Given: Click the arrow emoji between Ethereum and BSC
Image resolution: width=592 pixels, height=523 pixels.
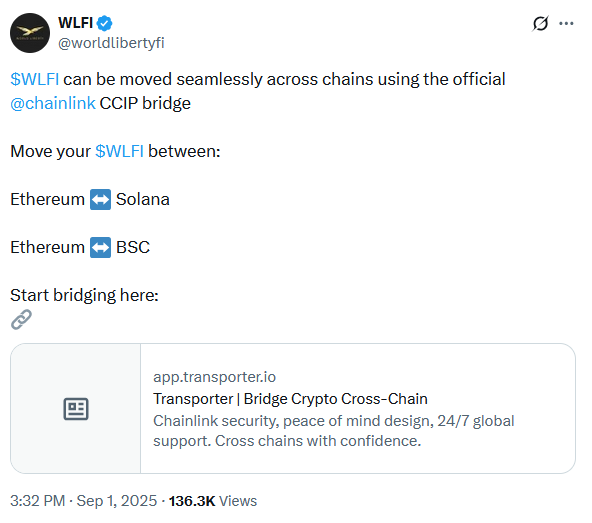Looking at the screenshot, I should coord(100,247).
